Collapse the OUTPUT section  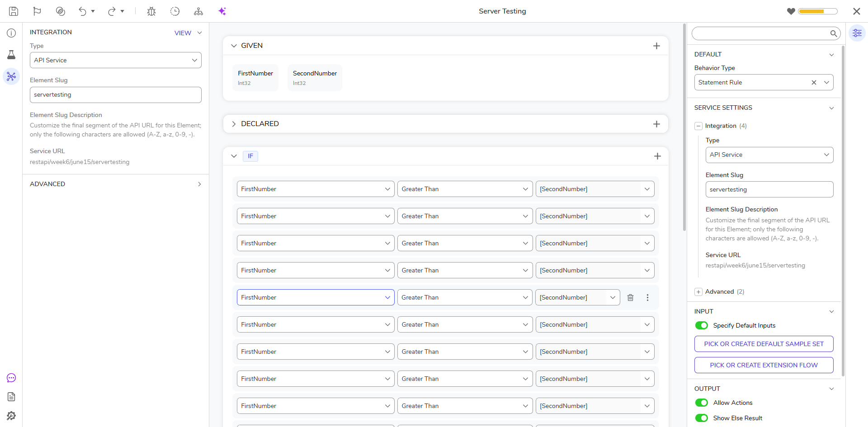pos(831,389)
